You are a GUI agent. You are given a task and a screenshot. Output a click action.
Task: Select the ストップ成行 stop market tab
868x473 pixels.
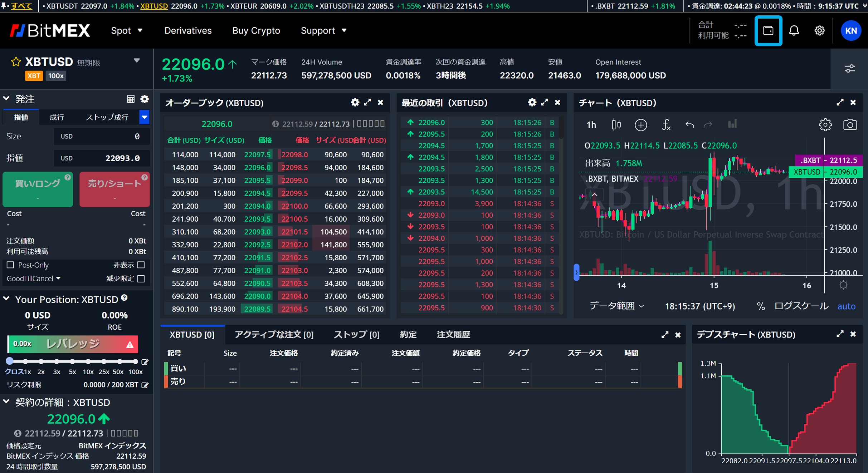tap(107, 117)
